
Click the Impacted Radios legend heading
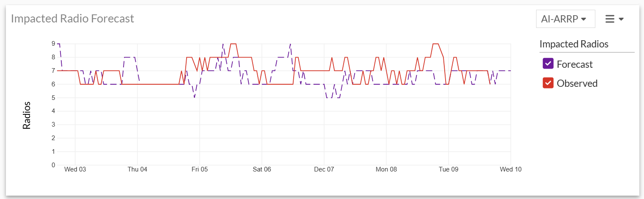(574, 44)
